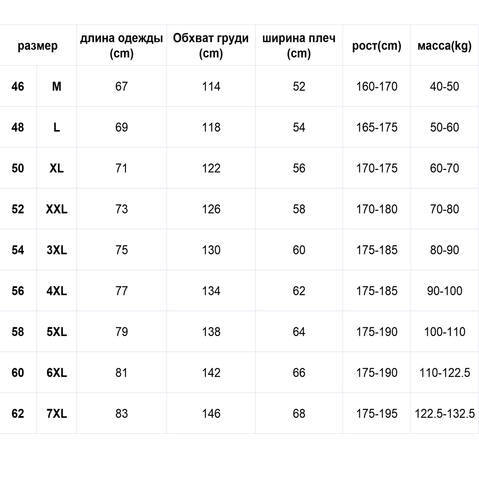This screenshot has width=479, height=480.
Task: Click the XXL size cell
Action: pos(57,209)
